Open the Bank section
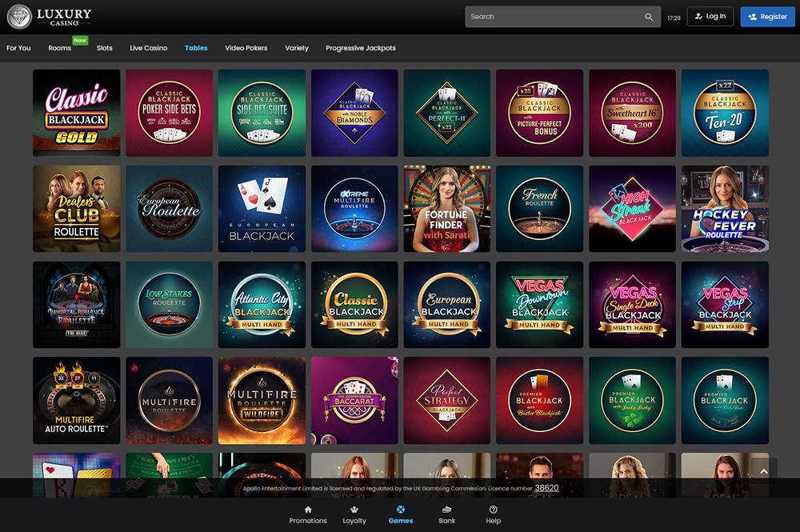The width and height of the screenshot is (800, 532). tap(447, 510)
